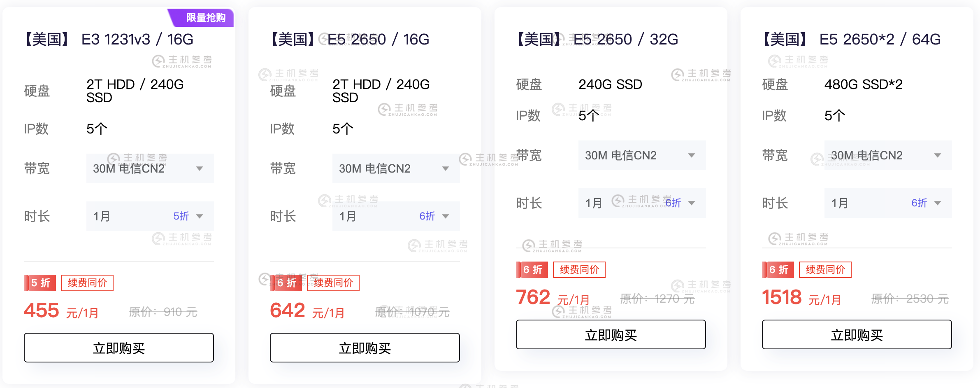
Task: Click 立即购买 on the E3 1231v3 plan
Action: tap(118, 348)
